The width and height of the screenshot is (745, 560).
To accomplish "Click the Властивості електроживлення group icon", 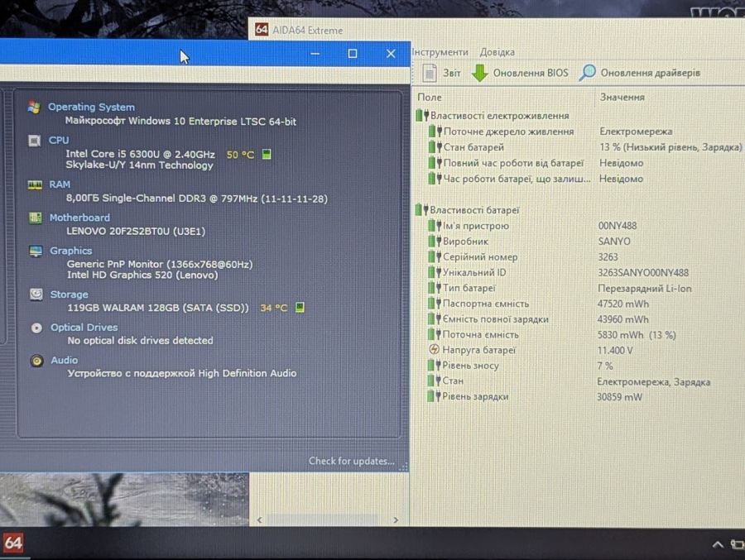I will pos(422,115).
